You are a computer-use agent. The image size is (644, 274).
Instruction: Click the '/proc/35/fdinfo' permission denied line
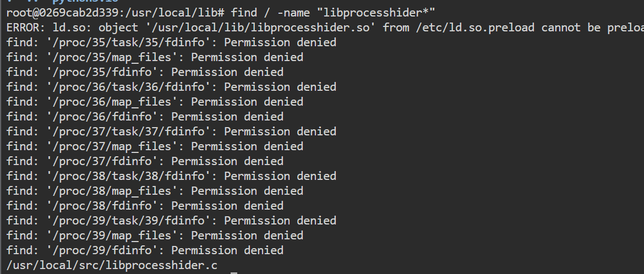pyautogui.click(x=145, y=72)
